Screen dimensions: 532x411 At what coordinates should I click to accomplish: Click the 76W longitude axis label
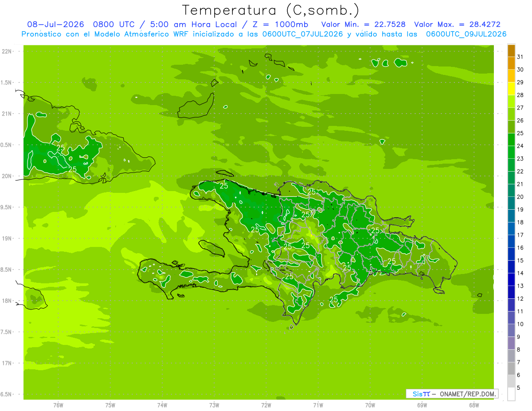58,405
